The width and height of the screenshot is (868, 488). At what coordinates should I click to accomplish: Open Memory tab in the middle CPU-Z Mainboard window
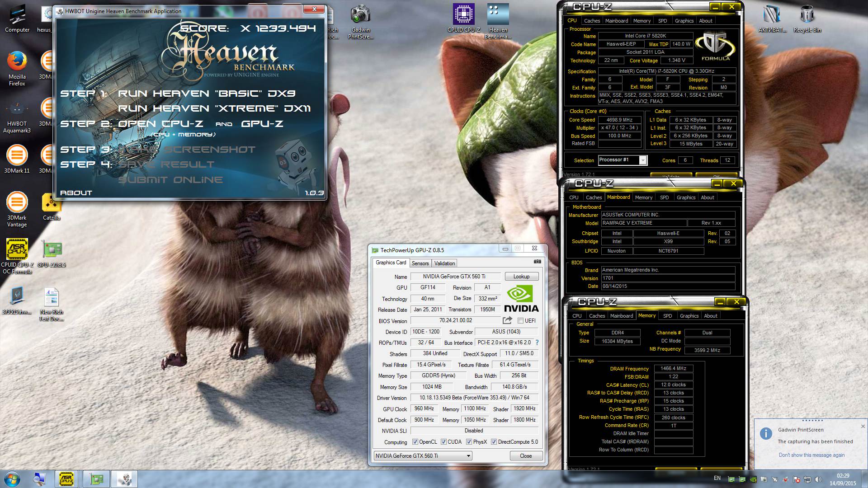click(643, 197)
